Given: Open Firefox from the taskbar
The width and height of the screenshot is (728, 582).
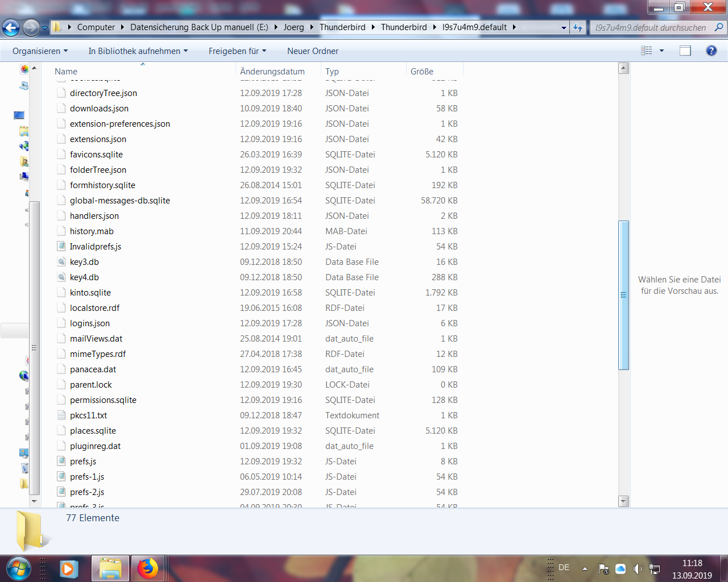Looking at the screenshot, I should [x=148, y=568].
